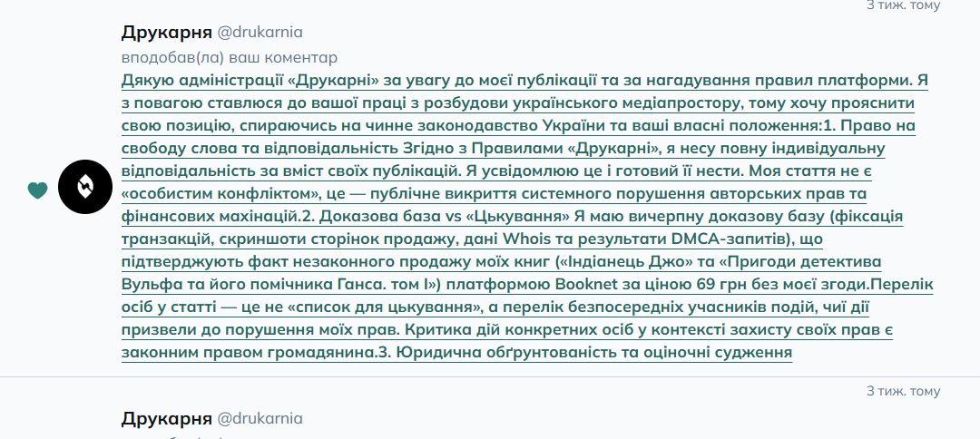Click the teal heart like icon

(x=37, y=190)
